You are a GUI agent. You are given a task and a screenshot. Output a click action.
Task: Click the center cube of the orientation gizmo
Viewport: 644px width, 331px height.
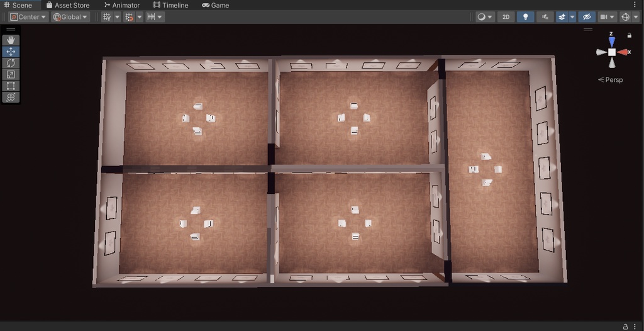(612, 52)
